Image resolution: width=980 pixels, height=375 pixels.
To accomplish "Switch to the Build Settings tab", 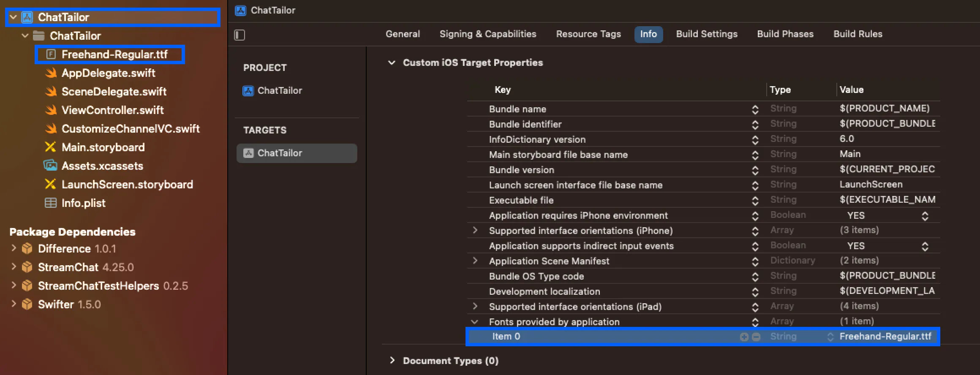I will coord(707,34).
